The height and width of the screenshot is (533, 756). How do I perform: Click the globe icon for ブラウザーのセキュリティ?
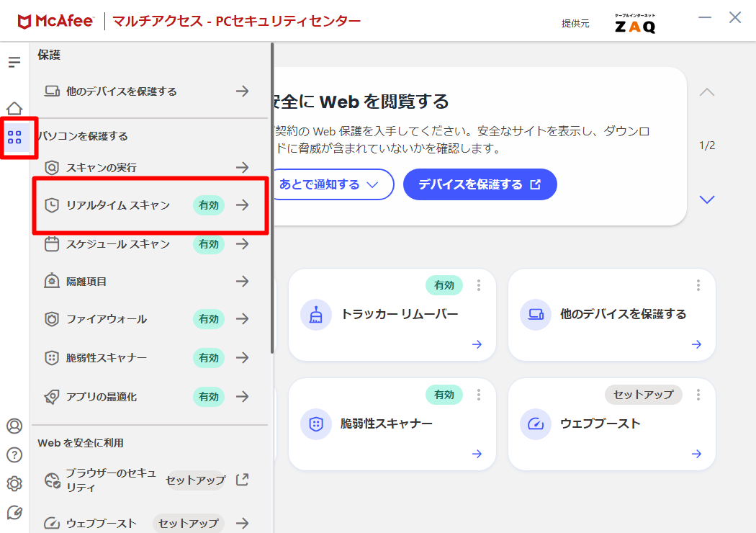(x=52, y=480)
